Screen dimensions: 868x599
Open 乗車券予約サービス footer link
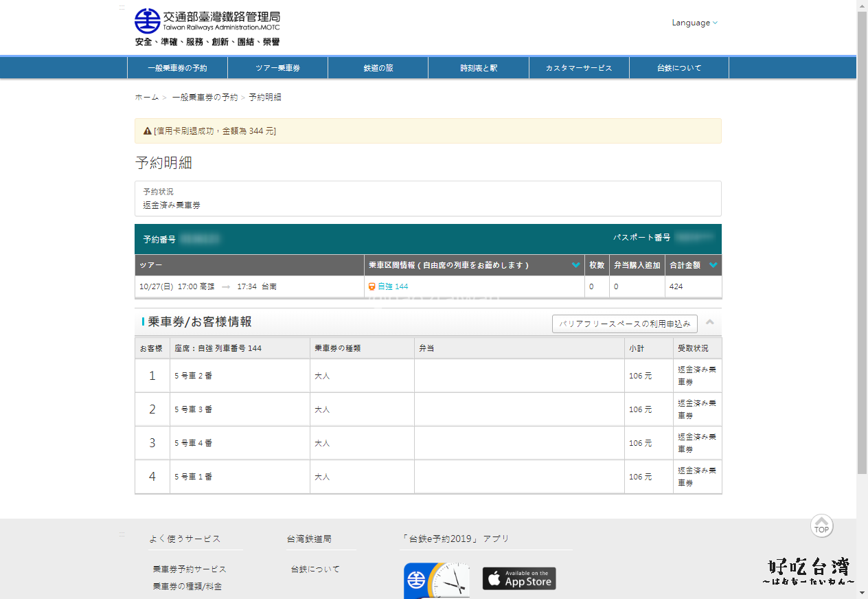pos(190,569)
